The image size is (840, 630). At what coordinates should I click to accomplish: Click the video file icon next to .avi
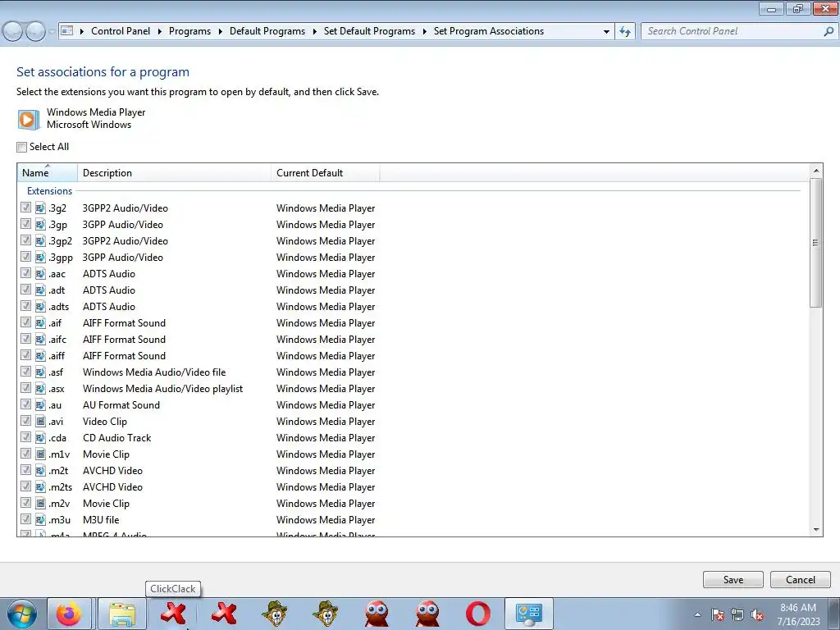(x=40, y=421)
